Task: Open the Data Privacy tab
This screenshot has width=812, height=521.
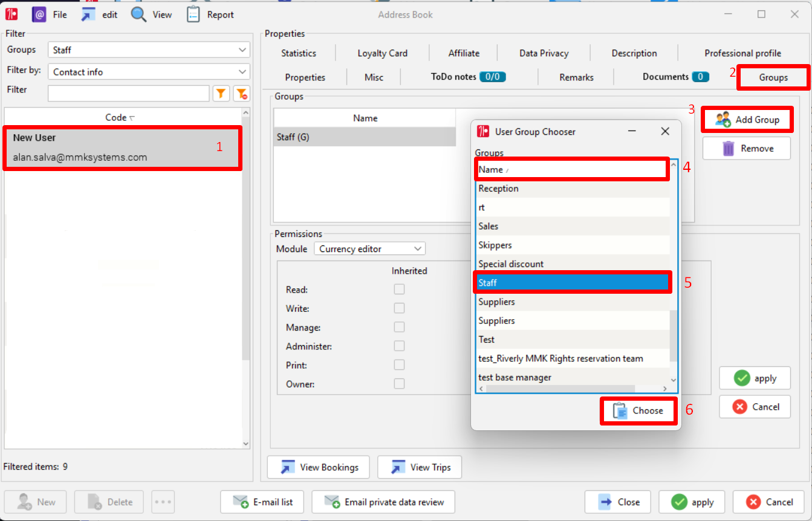Action: click(544, 53)
